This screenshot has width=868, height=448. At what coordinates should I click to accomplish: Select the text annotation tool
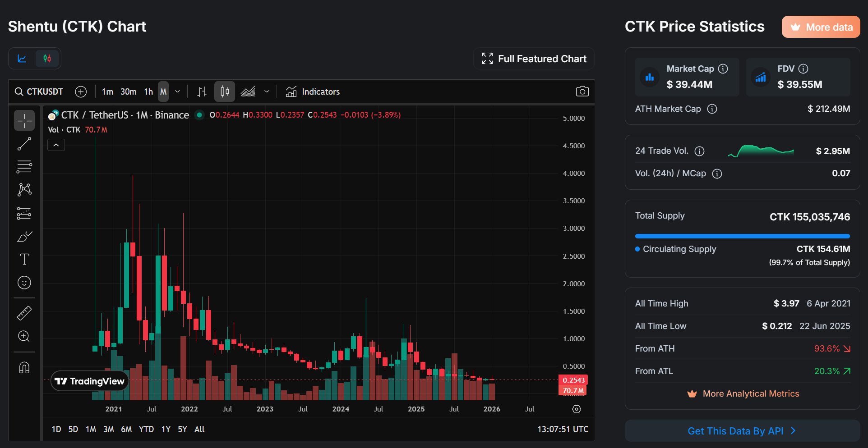pyautogui.click(x=24, y=259)
